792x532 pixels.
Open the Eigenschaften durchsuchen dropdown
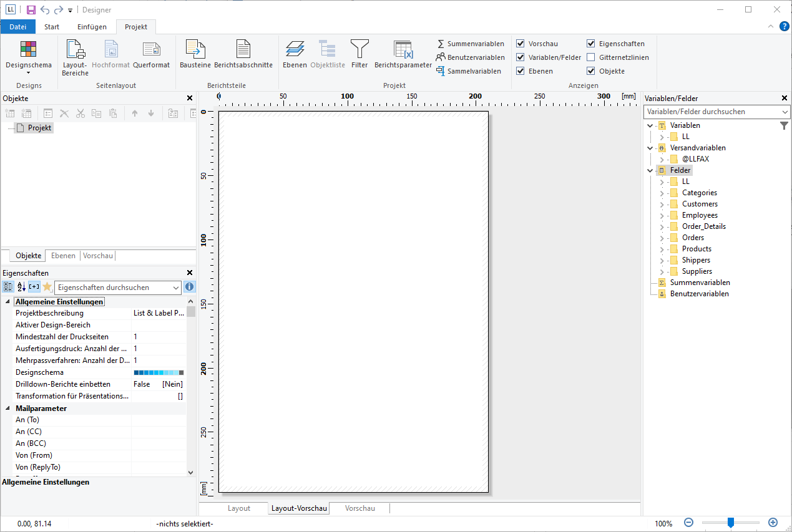pos(175,288)
